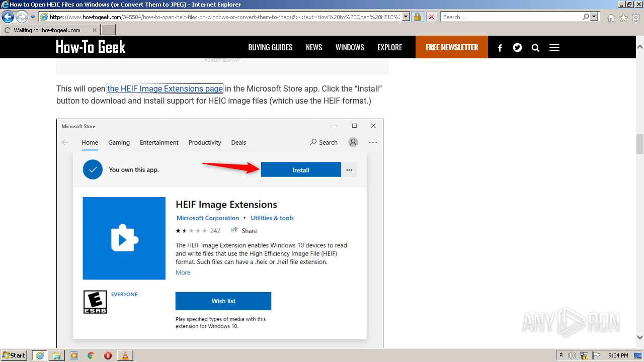Open the VLC cone taskbar icon

(x=125, y=355)
